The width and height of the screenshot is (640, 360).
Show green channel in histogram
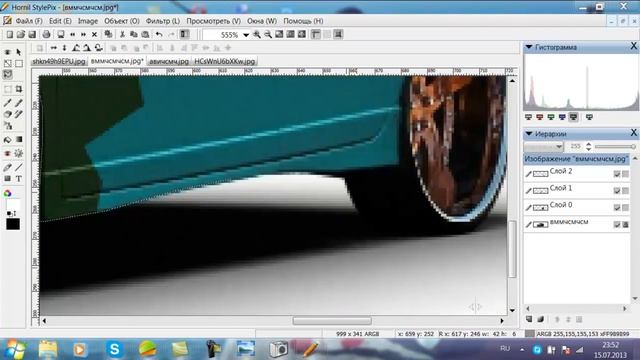click(551, 118)
